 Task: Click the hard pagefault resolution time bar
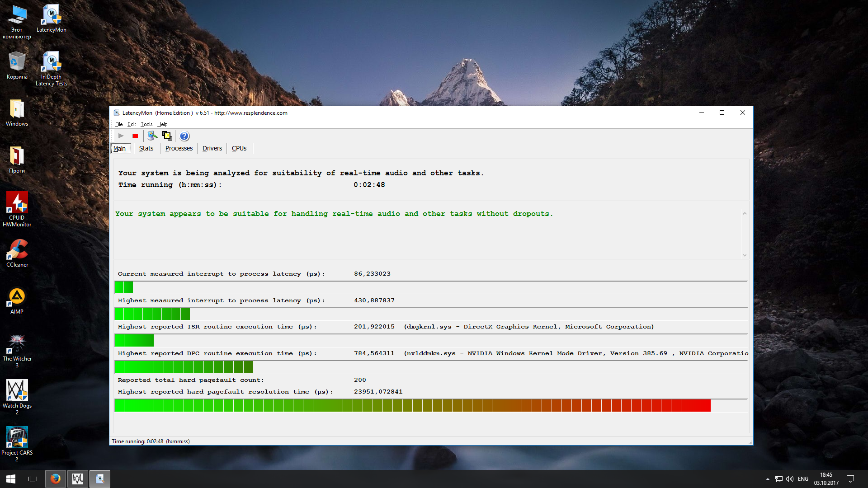[412, 405]
